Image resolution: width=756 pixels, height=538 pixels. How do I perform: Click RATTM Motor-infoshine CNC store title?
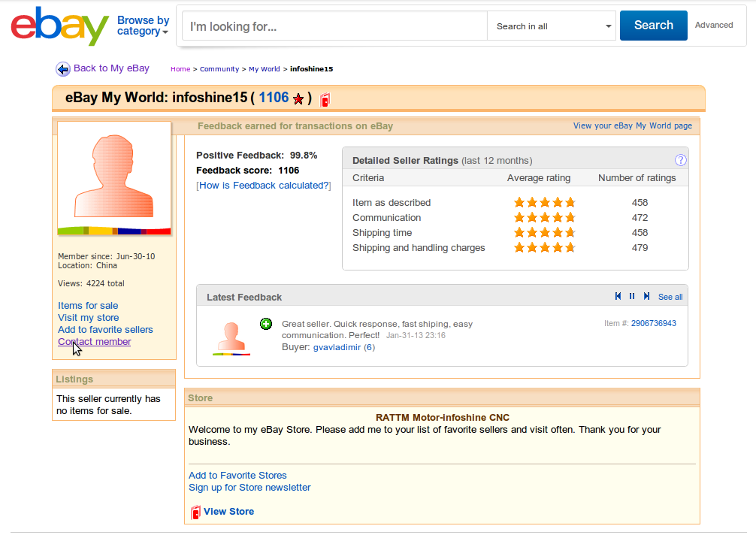(442, 418)
